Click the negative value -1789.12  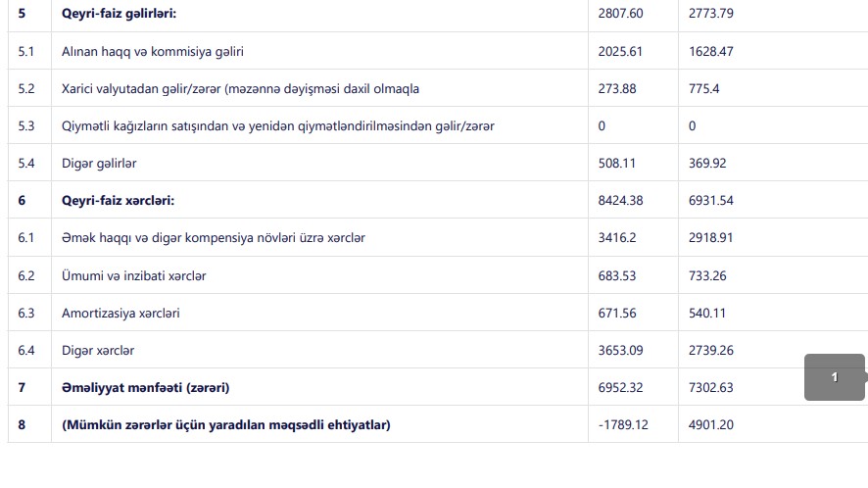pos(623,424)
